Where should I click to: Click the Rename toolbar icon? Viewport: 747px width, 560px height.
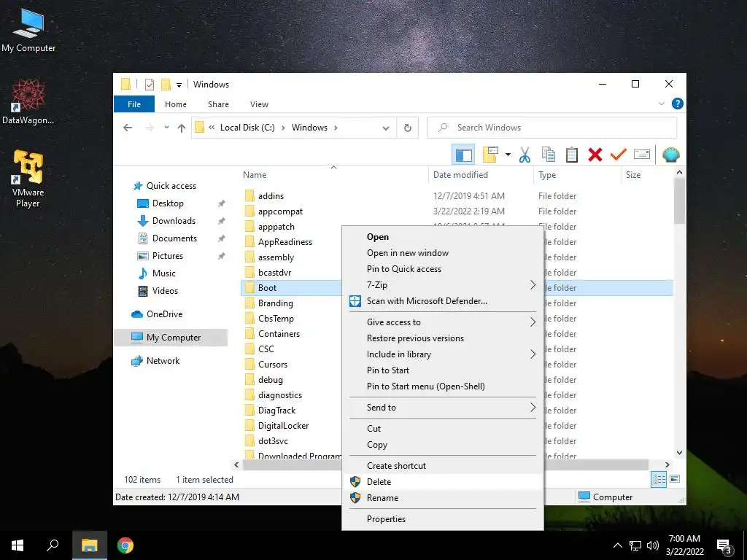coord(642,155)
